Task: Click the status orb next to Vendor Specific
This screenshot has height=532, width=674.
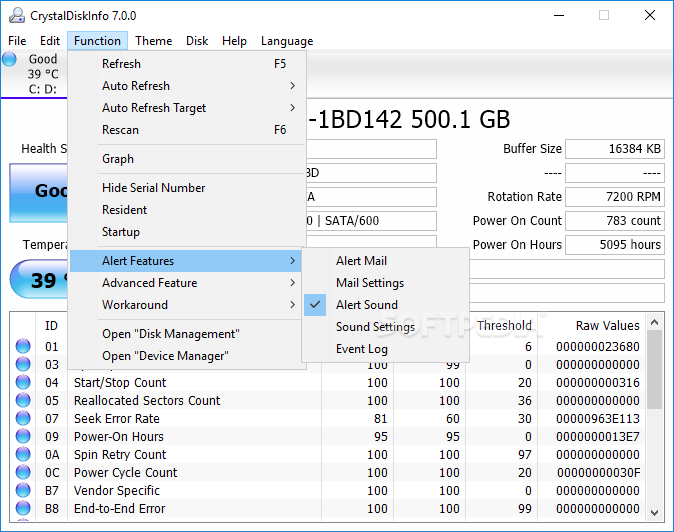Action: pos(23,491)
